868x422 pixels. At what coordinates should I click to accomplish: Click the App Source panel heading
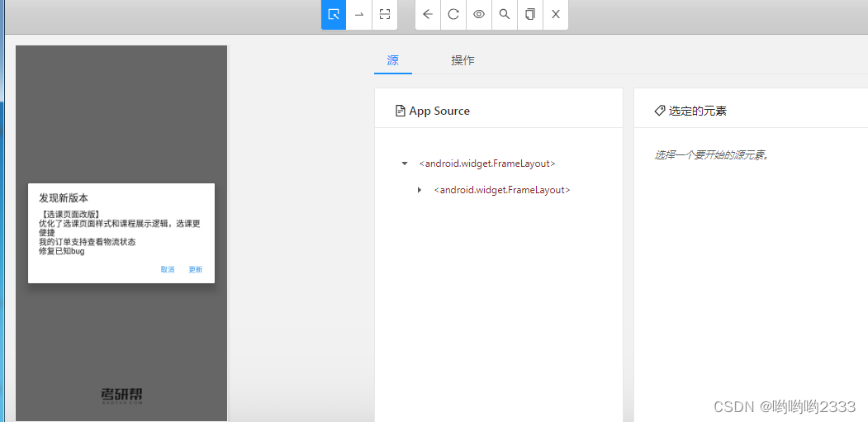click(x=439, y=111)
